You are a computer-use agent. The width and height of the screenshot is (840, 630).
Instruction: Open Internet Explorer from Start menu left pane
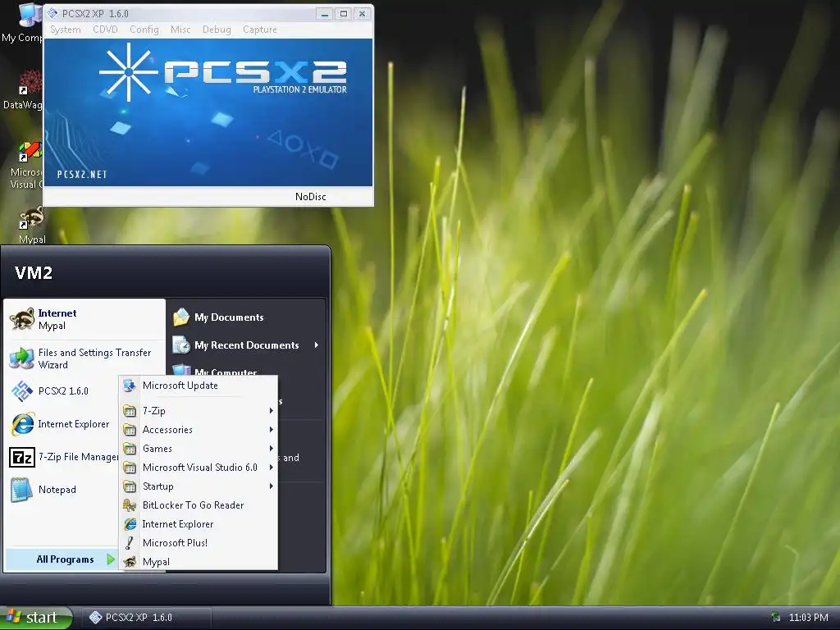pos(62,424)
